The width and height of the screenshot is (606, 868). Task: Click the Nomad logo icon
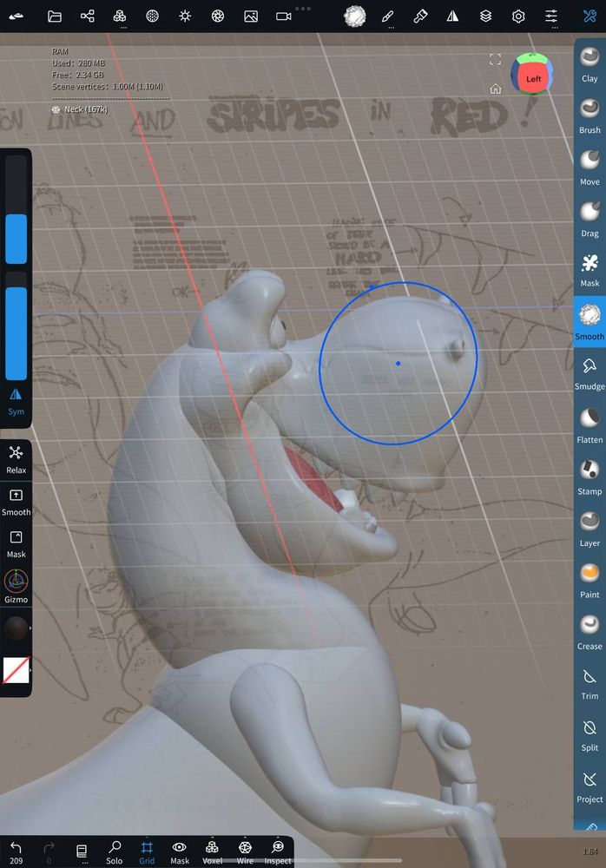coord(16,16)
